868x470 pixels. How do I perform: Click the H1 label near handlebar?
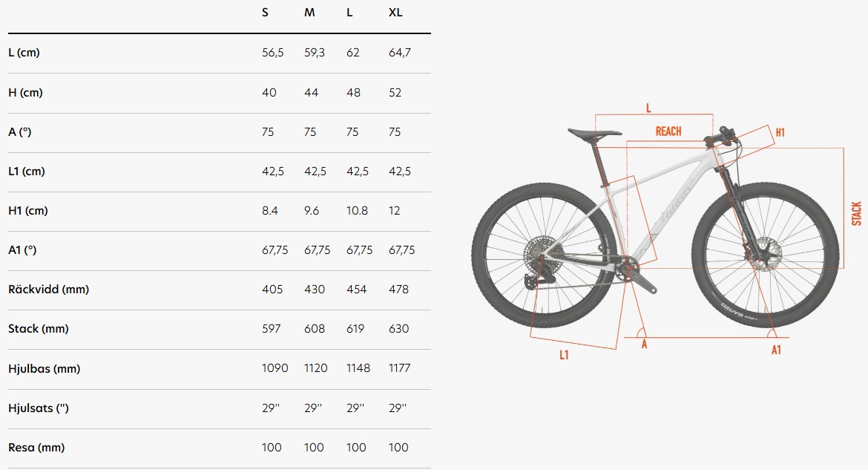780,132
